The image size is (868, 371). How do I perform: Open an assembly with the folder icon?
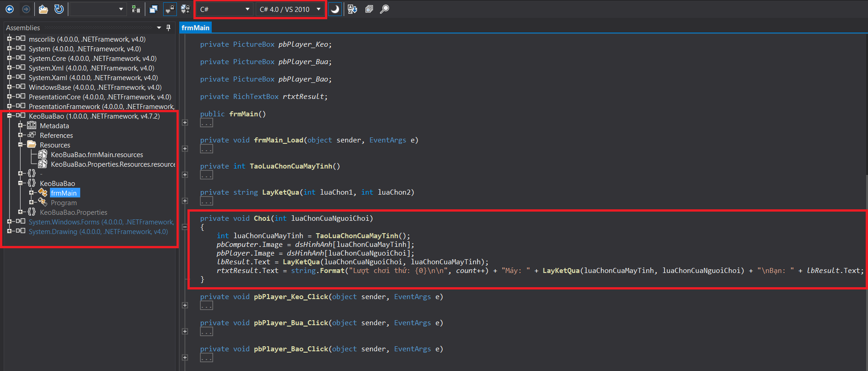43,9
